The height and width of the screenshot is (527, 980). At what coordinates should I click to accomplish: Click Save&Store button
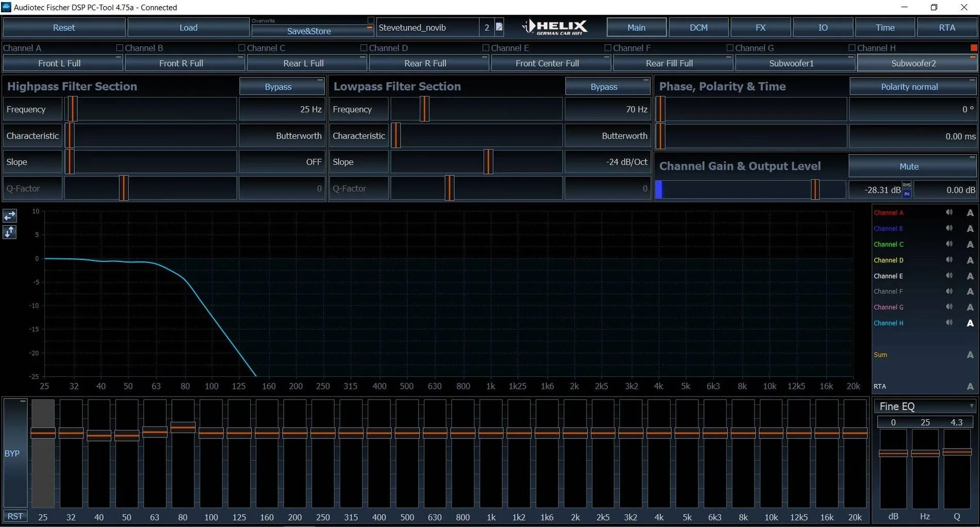[313, 31]
